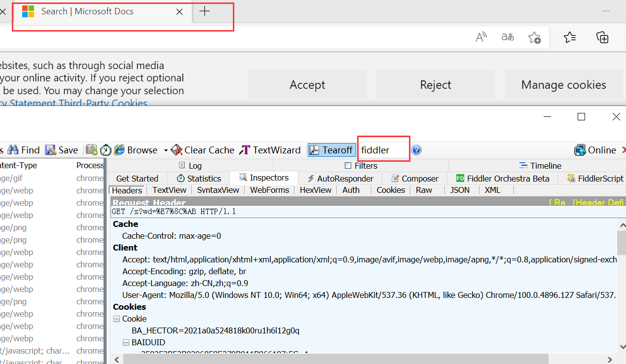The image size is (626, 364).
Task: Select the SyntaxView inspector tab
Action: pos(218,190)
